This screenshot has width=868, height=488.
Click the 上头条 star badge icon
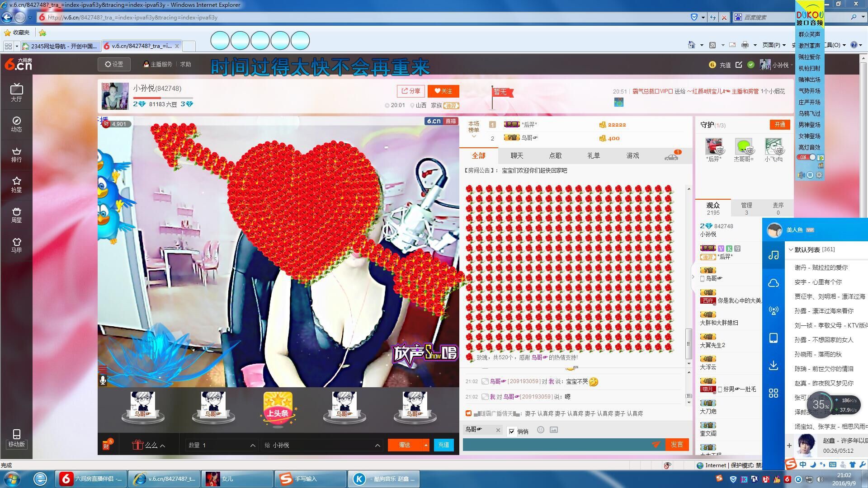[278, 408]
